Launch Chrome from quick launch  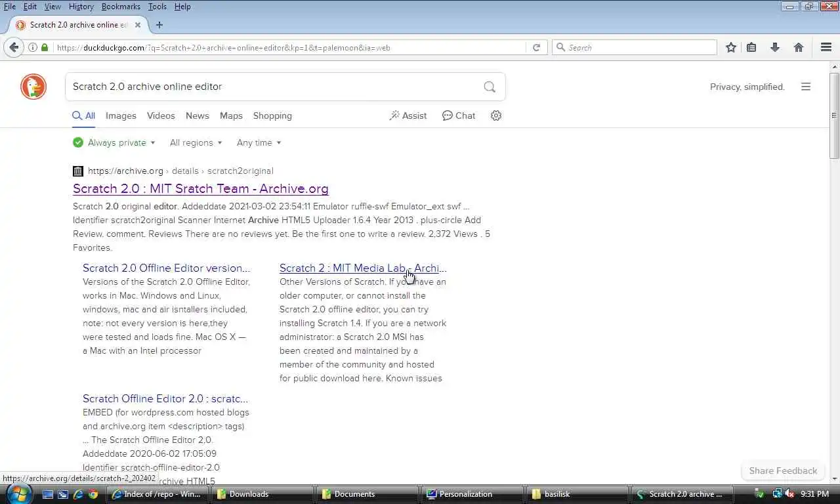(94, 493)
